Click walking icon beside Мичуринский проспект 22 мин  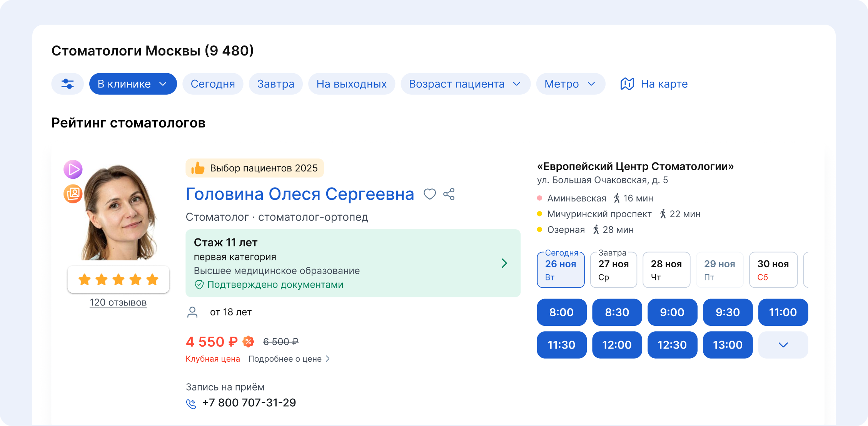coord(663,214)
